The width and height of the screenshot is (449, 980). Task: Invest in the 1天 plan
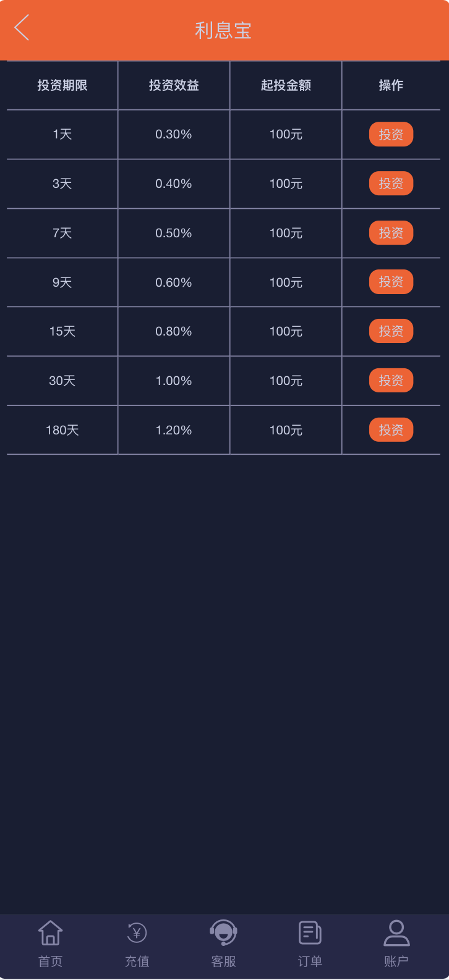391,134
